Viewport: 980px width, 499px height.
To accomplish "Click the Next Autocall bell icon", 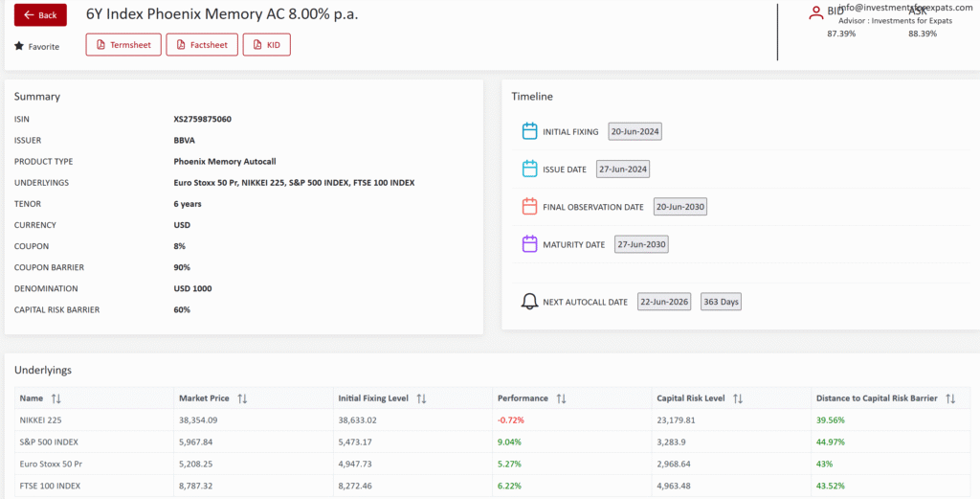I will pyautogui.click(x=529, y=302).
